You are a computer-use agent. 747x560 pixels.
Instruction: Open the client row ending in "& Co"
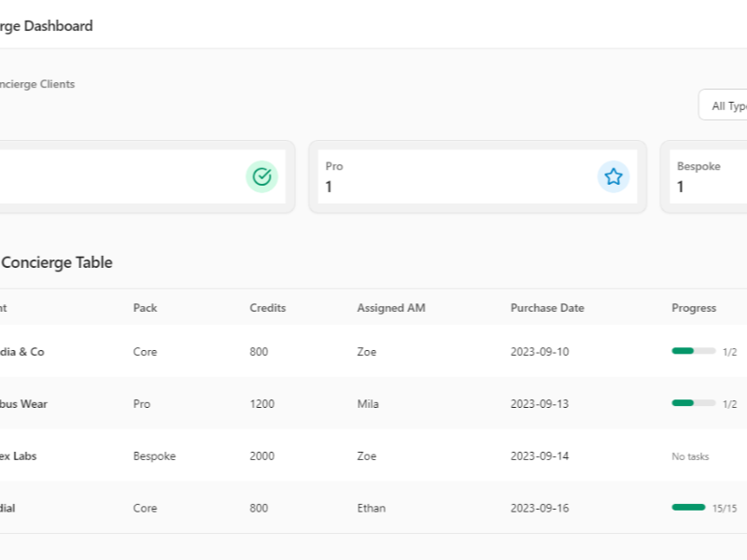coord(373,352)
